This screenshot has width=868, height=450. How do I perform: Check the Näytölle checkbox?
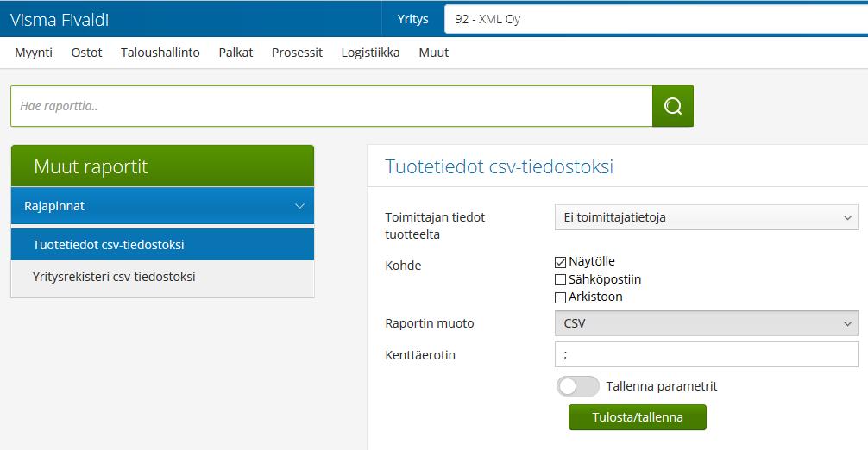tap(560, 262)
